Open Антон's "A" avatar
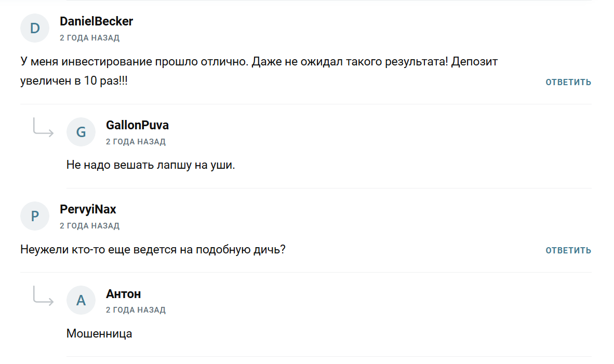 pos(81,300)
